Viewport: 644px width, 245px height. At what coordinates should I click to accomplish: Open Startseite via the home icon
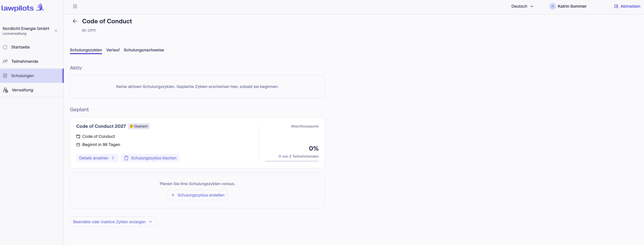click(5, 47)
